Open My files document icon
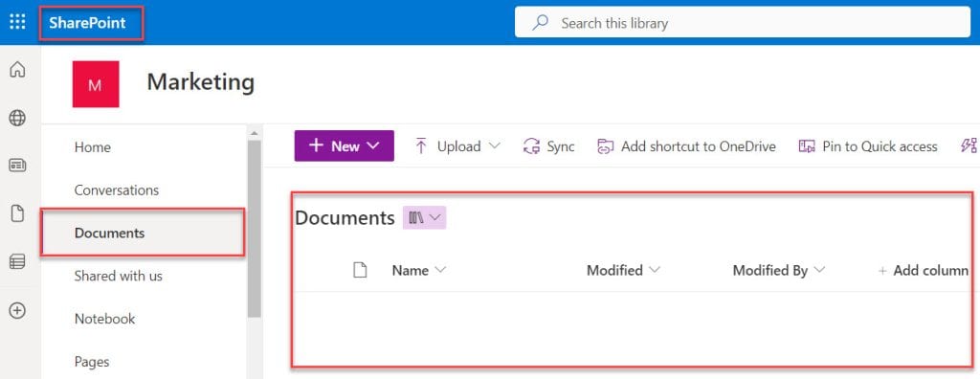The image size is (980, 379). tap(17, 213)
